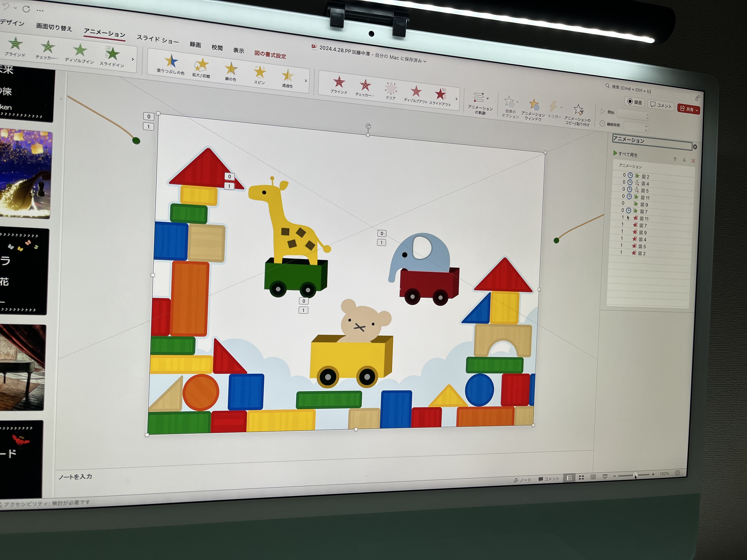Image resolution: width=747 pixels, height=560 pixels.
Task: Apply the 拡大/収縮 emphasis effect
Action: click(202, 68)
